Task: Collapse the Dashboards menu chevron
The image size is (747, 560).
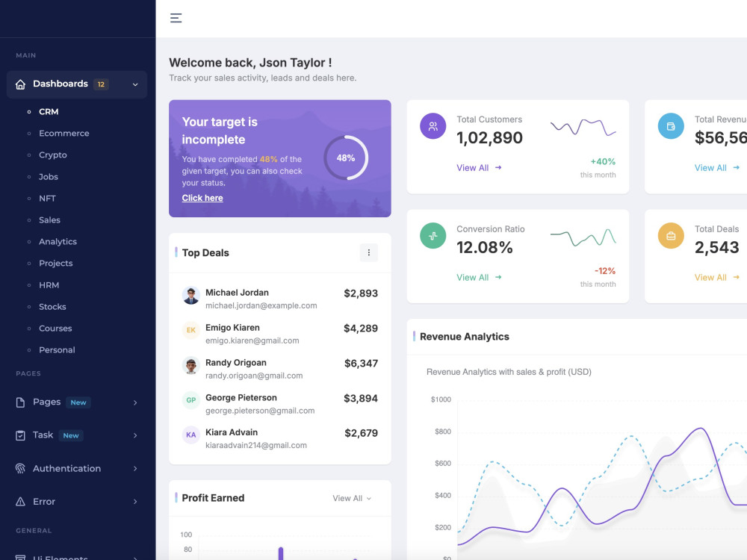Action: click(x=135, y=85)
